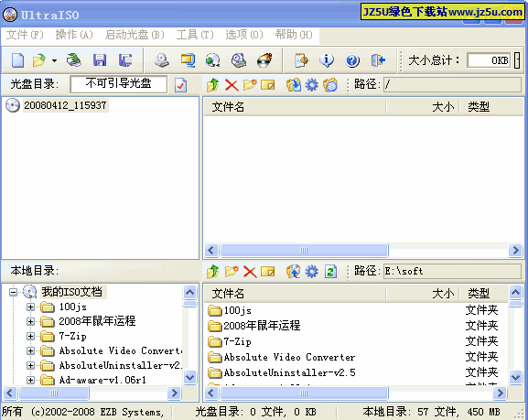Click the Extract icon in disc pane
Image resolution: width=528 pixels, height=420 pixels.
pos(294,85)
